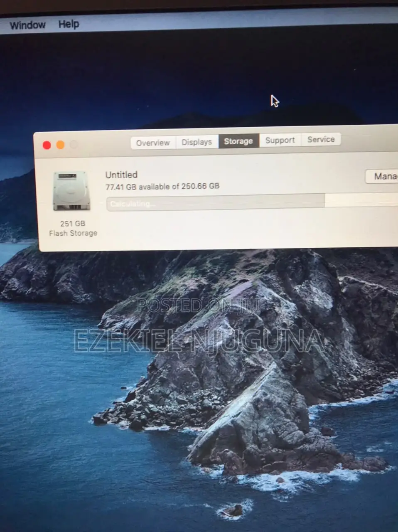This screenshot has width=398, height=532.
Task: Click the 251 GB Flash Storage label
Action: click(73, 228)
